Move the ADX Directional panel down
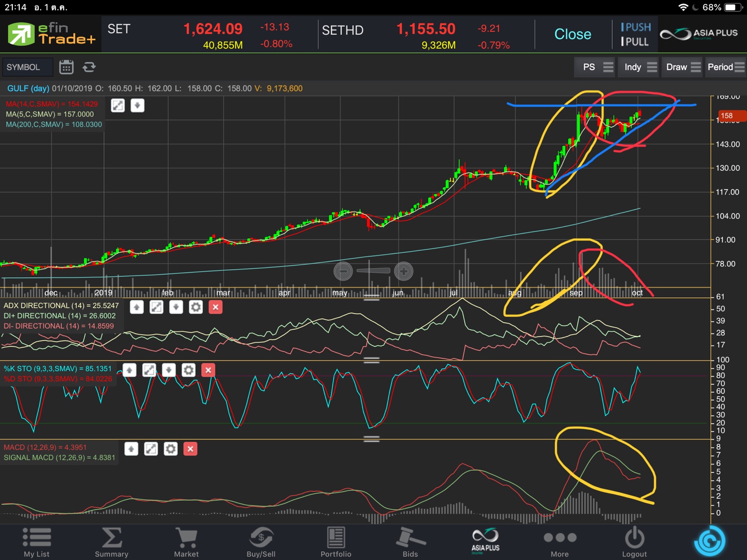747x560 pixels. (x=176, y=307)
